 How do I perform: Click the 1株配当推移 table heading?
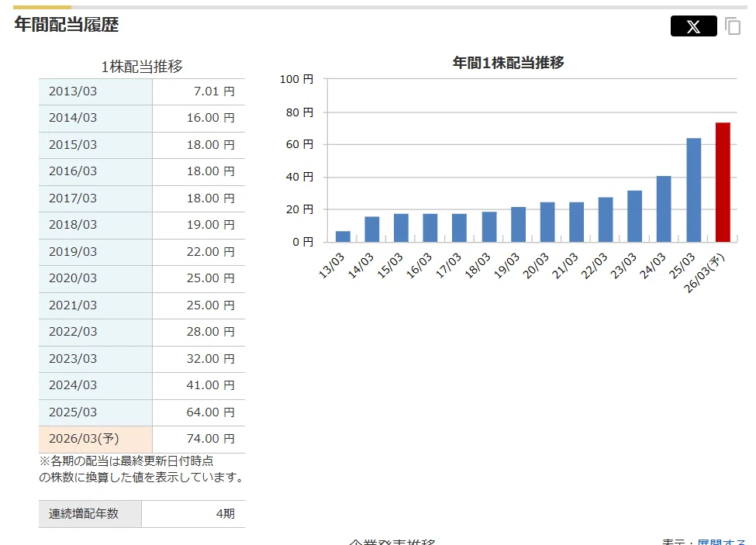point(142,67)
